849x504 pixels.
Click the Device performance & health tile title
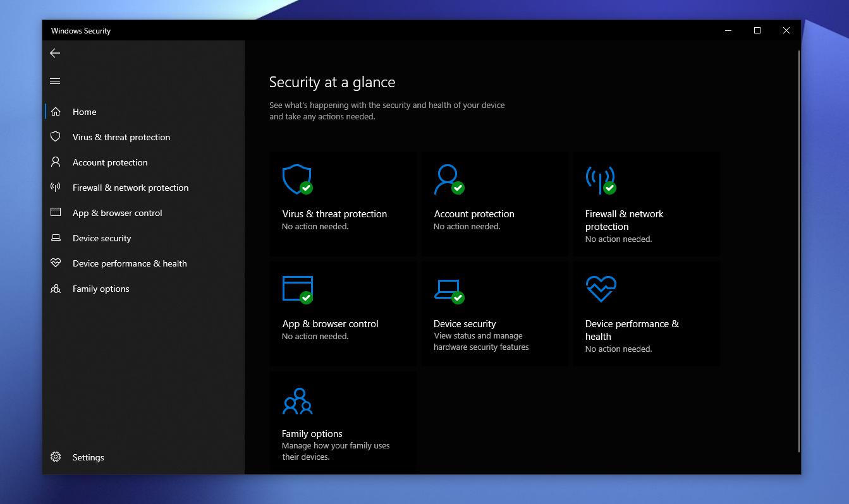coord(632,330)
